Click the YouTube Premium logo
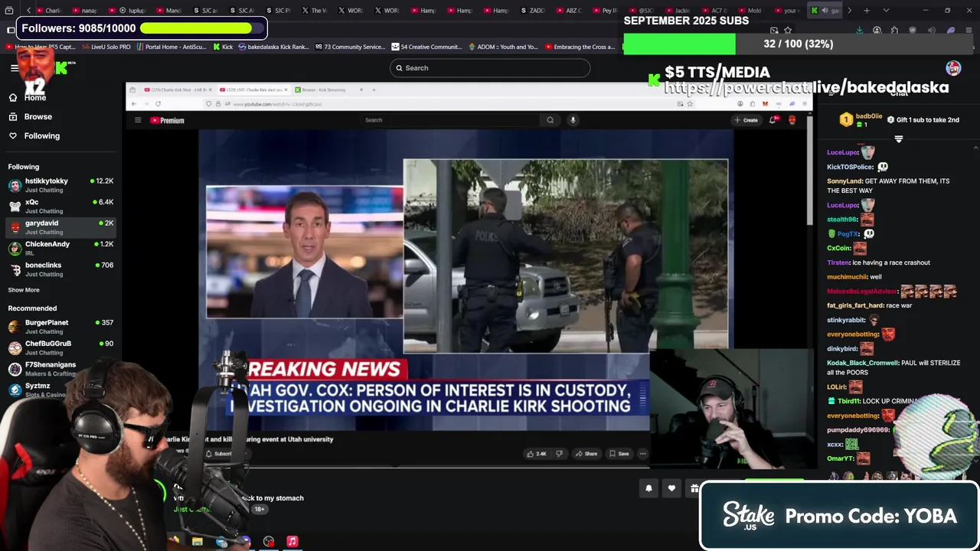The height and width of the screenshot is (551, 980). (x=167, y=120)
